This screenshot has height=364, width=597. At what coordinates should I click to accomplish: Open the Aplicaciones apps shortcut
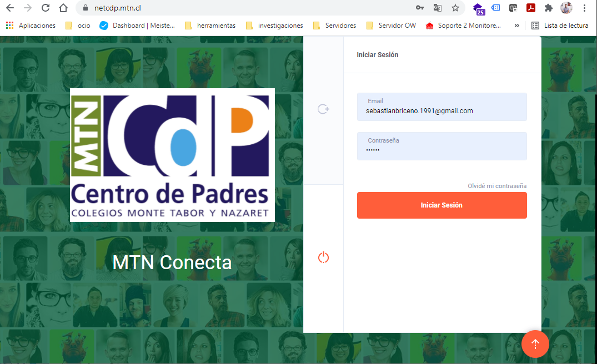[x=31, y=26]
